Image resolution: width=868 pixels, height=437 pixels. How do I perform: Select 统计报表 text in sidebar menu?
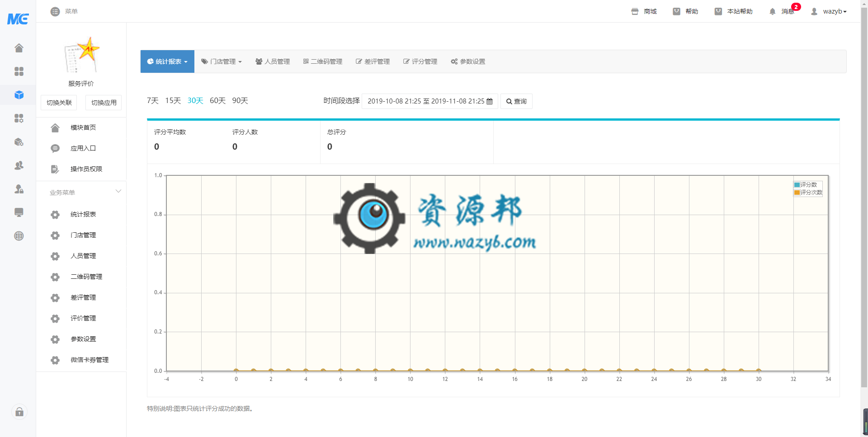(83, 214)
